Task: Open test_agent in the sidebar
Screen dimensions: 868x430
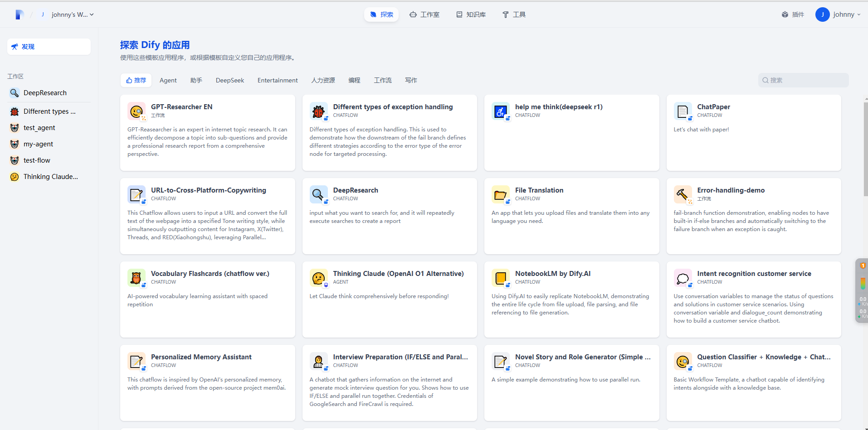Action: click(49, 128)
